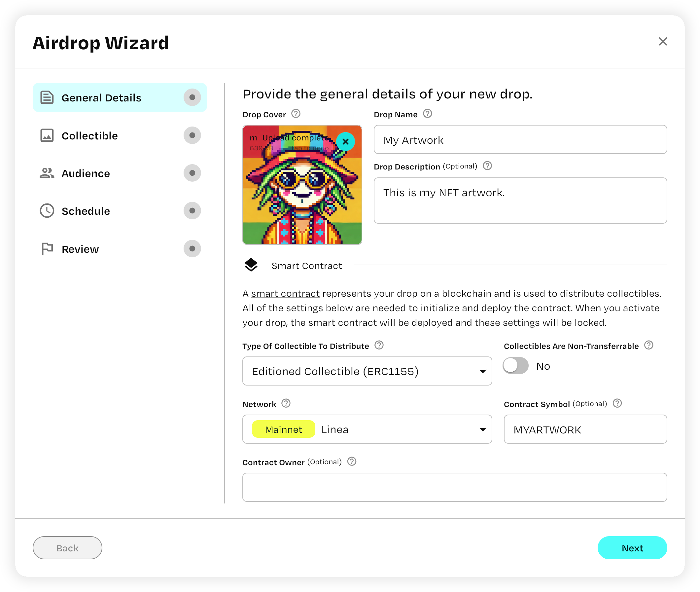
Task: Click the Next button
Action: point(633,547)
